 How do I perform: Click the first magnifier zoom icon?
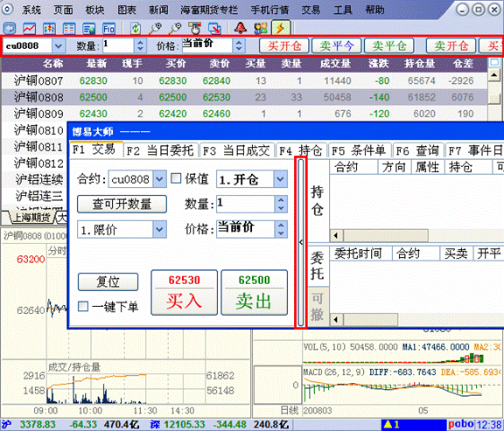tap(155, 28)
